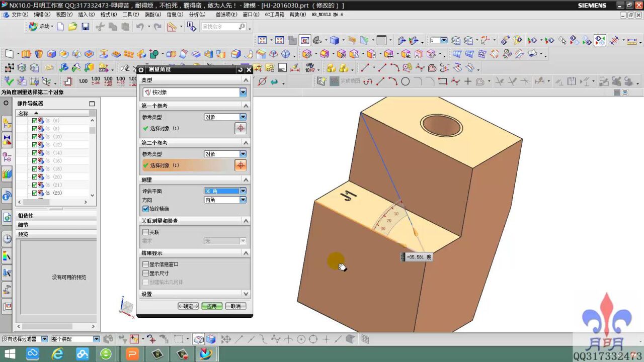
Task: Open the 插入(S) menu
Action: (x=87, y=15)
